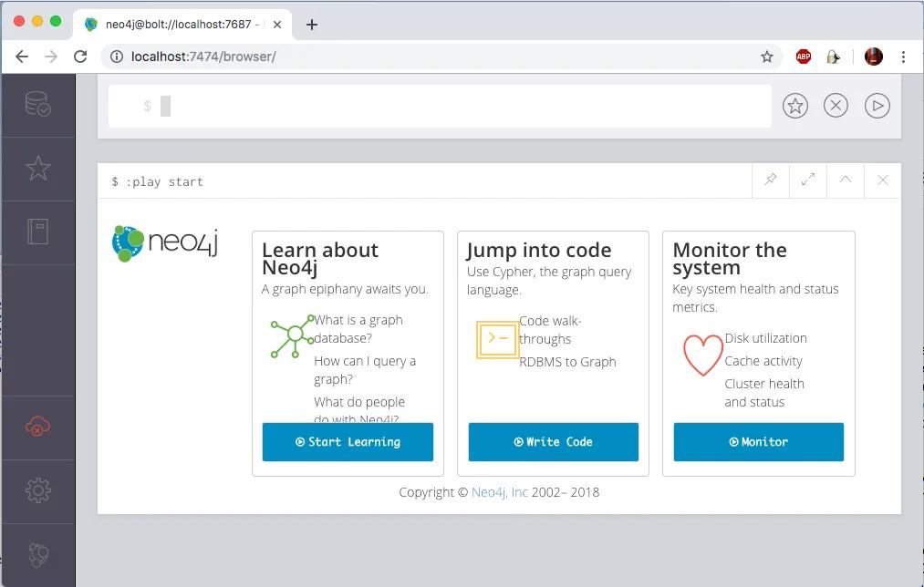
Task: Open Browser Settings gear in sidebar
Action: [37, 490]
